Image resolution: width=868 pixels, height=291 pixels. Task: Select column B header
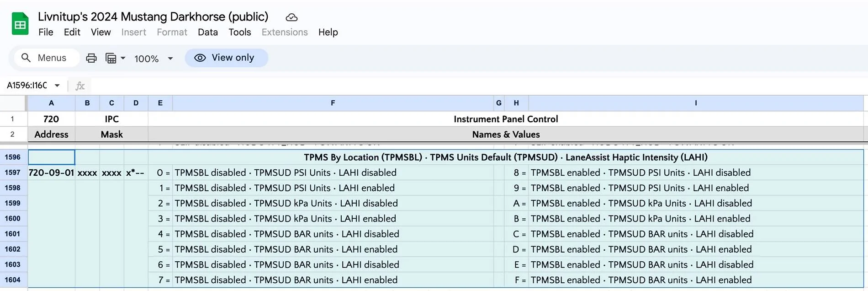[87, 103]
